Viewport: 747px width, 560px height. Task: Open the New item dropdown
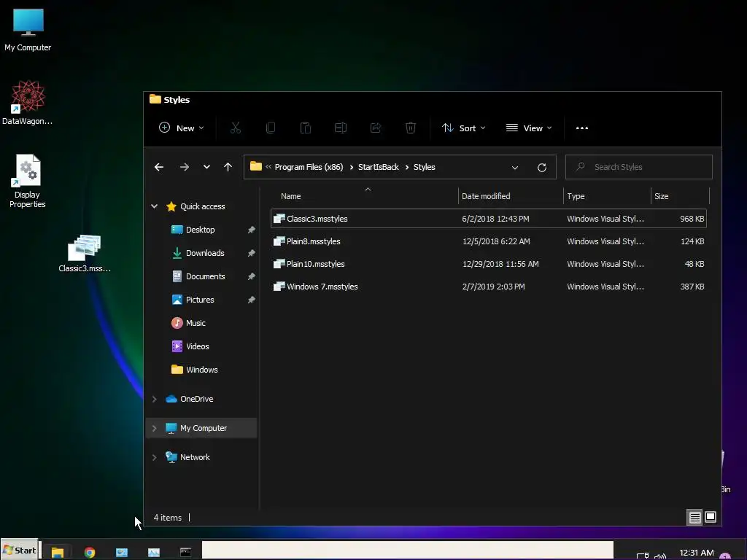[182, 128]
